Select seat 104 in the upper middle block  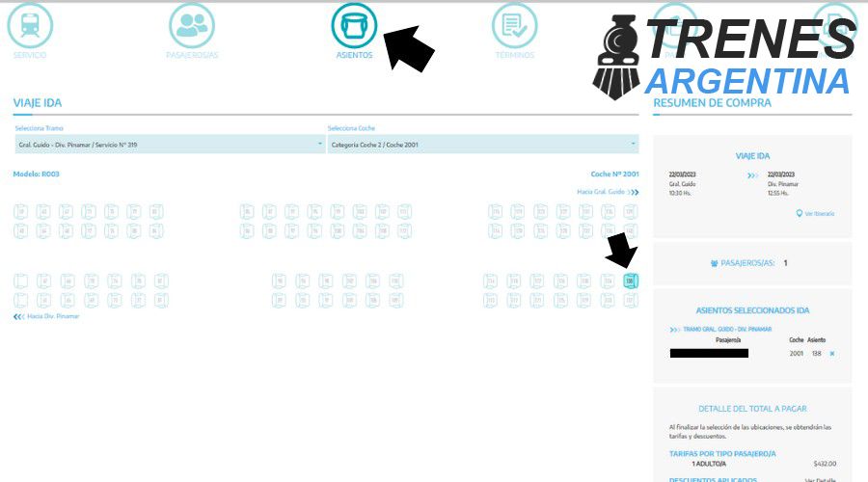[360, 230]
